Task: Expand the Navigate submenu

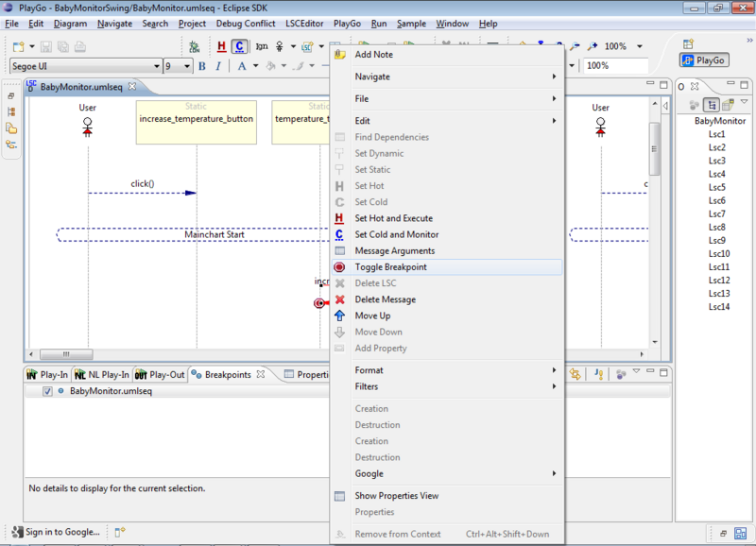Action: tap(447, 77)
